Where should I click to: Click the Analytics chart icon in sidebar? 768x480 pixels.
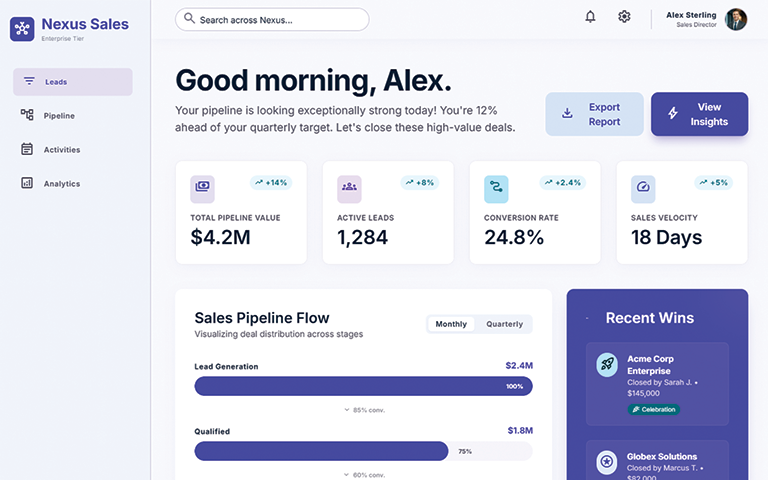coord(27,183)
